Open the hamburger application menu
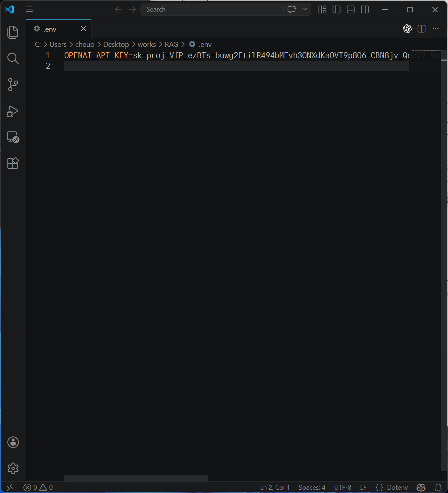This screenshot has height=493, width=448. pos(29,9)
